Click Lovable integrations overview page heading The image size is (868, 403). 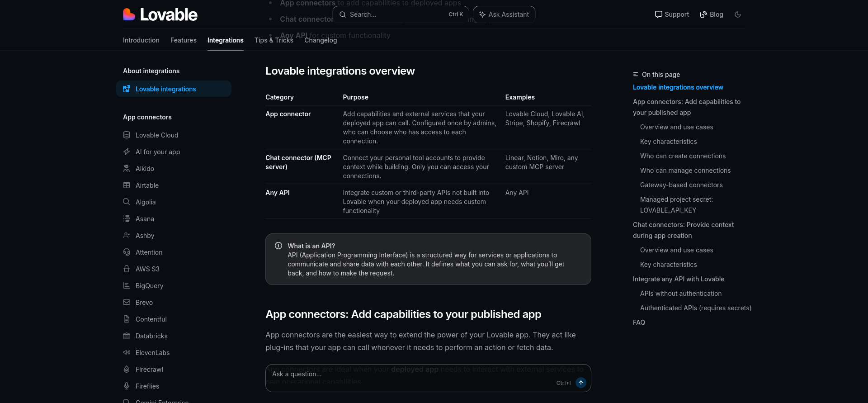coord(340,71)
